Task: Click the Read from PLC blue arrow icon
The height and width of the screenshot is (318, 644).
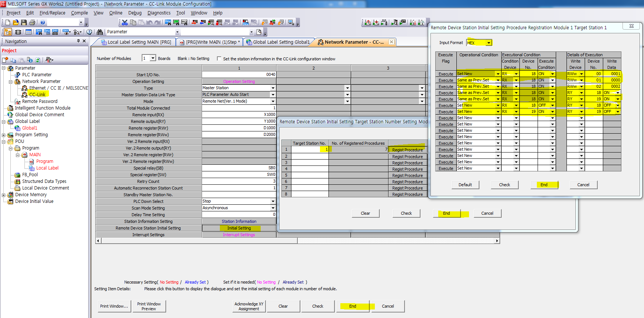Action: (203, 23)
